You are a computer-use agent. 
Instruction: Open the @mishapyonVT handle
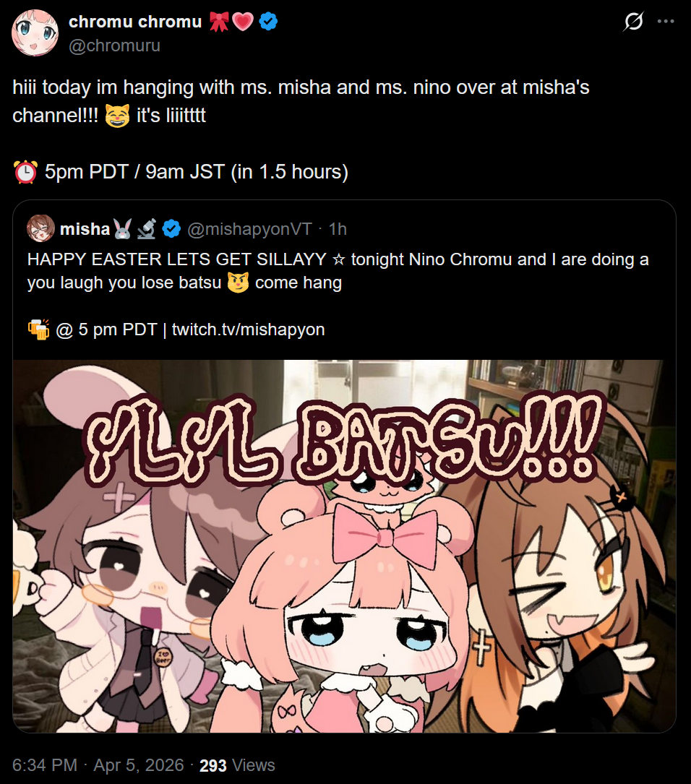click(249, 229)
